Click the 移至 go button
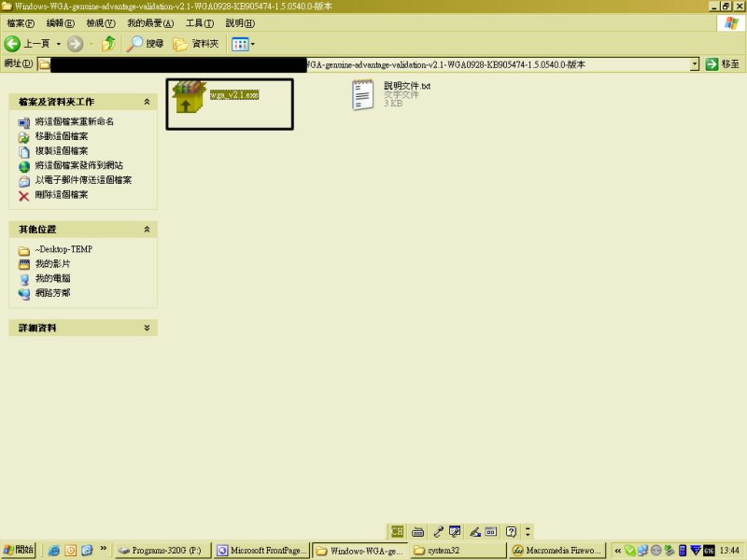This screenshot has height=560, width=747. (723, 63)
